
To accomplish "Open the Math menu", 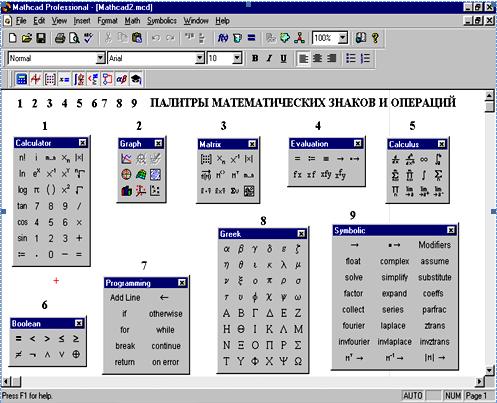I will coord(132,21).
